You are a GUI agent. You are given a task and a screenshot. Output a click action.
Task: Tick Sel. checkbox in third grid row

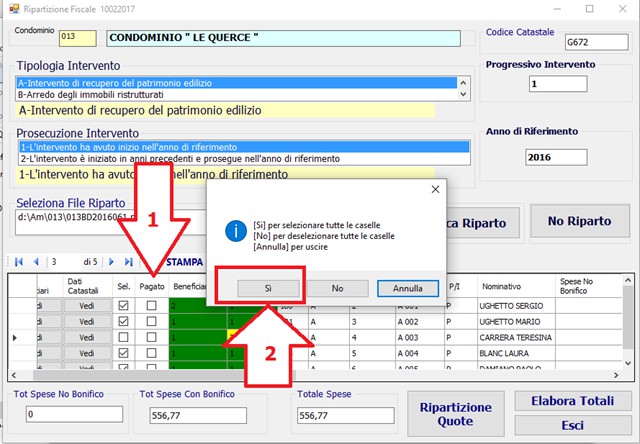pos(123,338)
